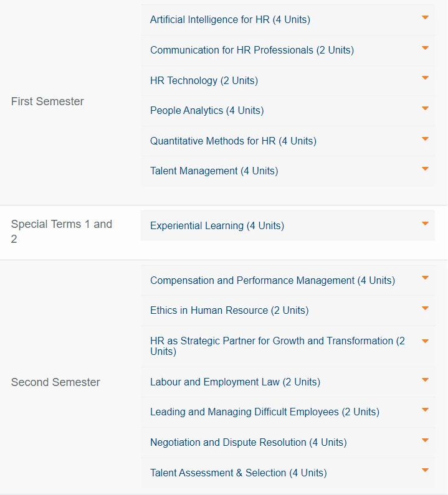Select the Talent Management (4 Units) title
The image size is (448, 495).
tap(214, 171)
